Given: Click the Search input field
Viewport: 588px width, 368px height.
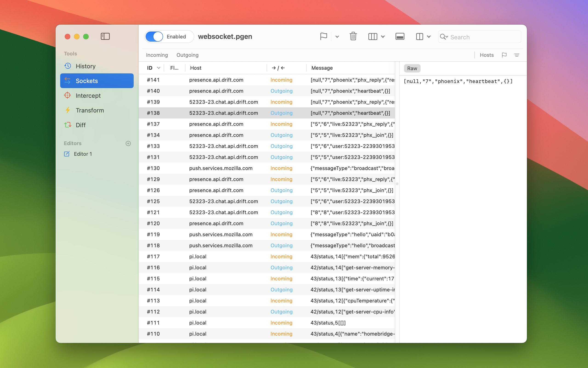Looking at the screenshot, I should point(479,37).
